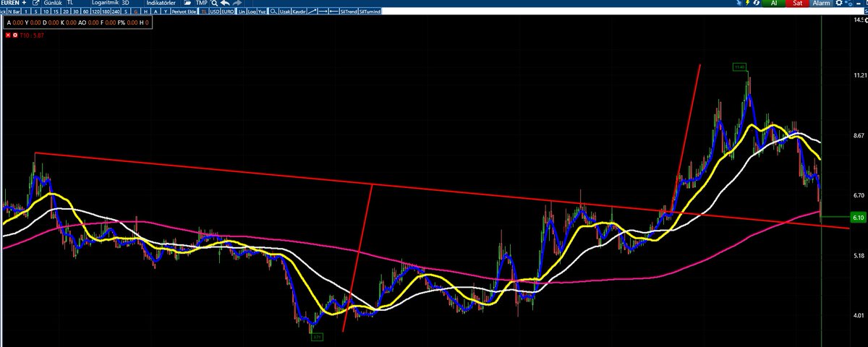Image resolution: width=868 pixels, height=347 pixels.
Task: Click the T10 : 5.87 indicator label
Action: pyautogui.click(x=32, y=35)
